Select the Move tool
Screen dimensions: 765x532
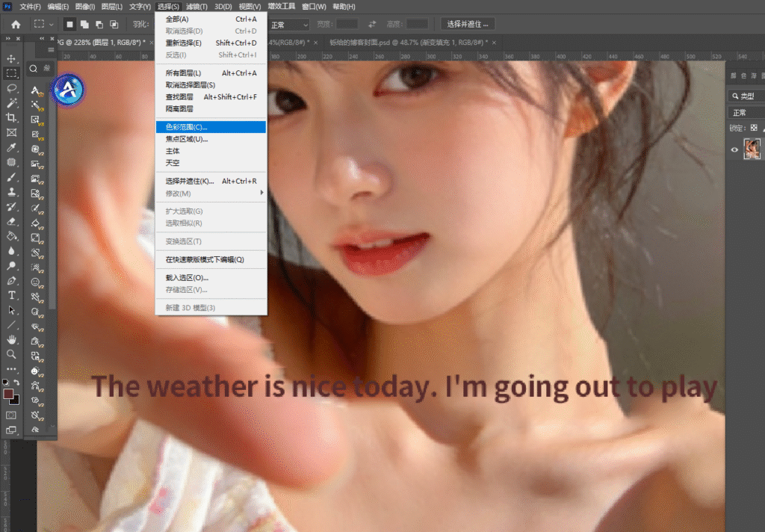pyautogui.click(x=11, y=58)
